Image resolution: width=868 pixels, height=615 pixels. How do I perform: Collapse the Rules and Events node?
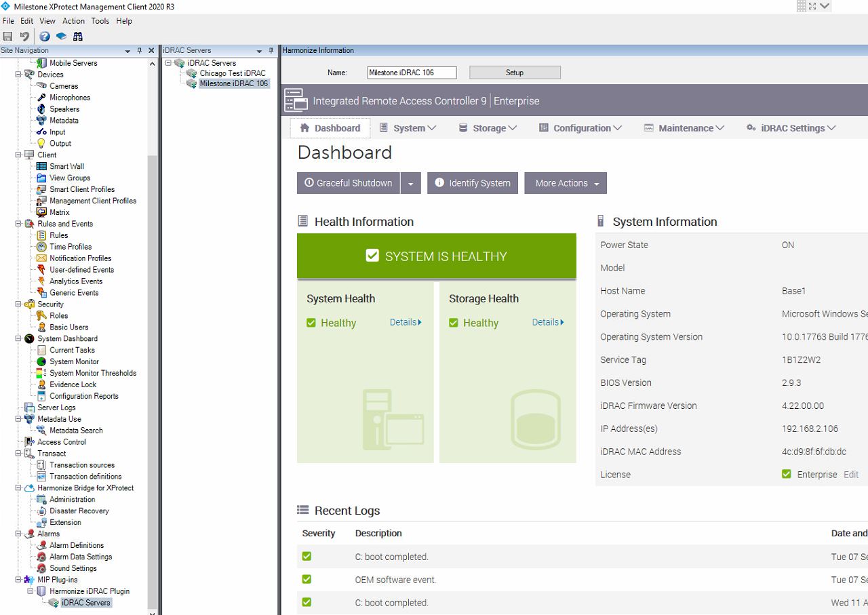click(18, 224)
